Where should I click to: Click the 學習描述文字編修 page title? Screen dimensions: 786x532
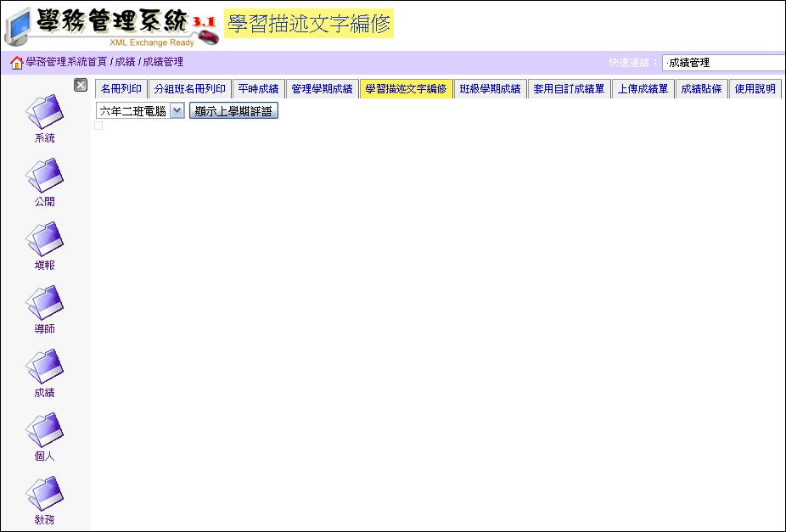[x=309, y=24]
